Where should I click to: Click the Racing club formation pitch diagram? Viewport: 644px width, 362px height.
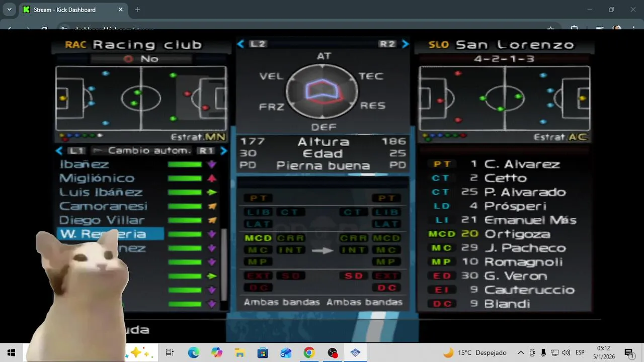[141, 98]
